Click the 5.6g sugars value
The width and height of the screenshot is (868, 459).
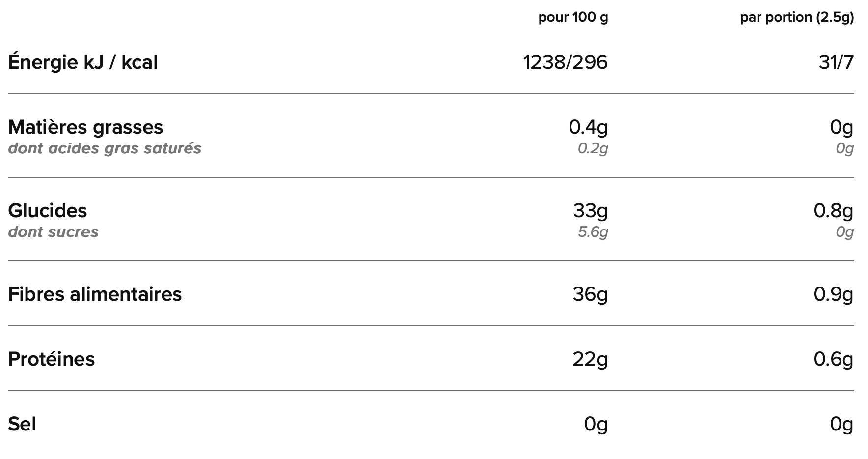[593, 232]
